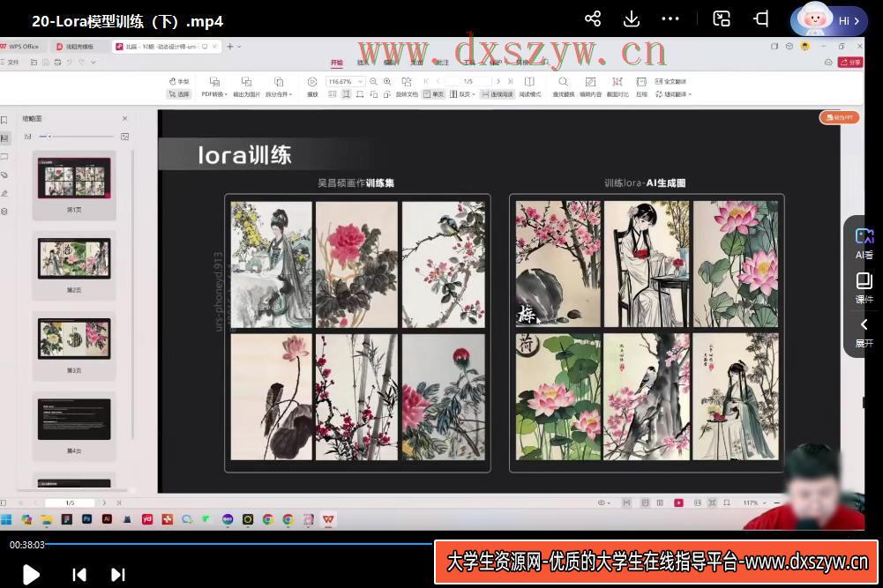Image resolution: width=883 pixels, height=588 pixels.
Task: Skip to the next video
Action: [x=117, y=575]
